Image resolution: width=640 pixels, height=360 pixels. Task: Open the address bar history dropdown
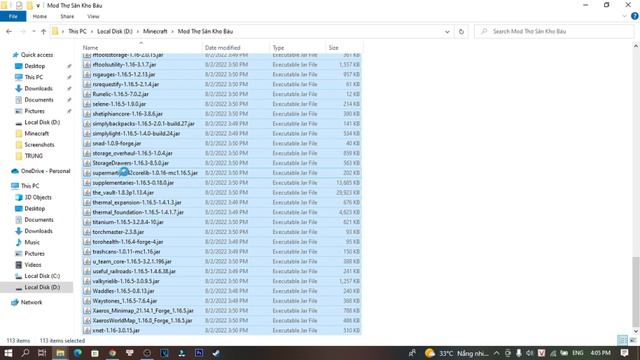[447, 31]
